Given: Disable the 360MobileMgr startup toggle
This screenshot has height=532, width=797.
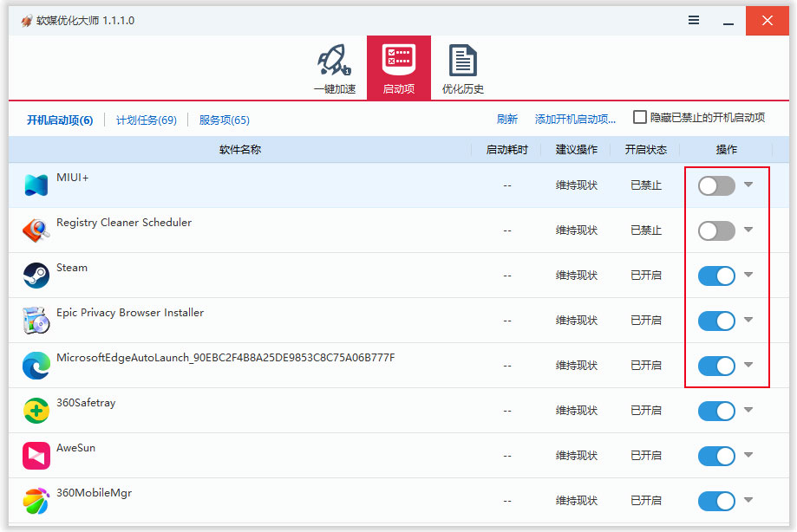Looking at the screenshot, I should coord(716,501).
